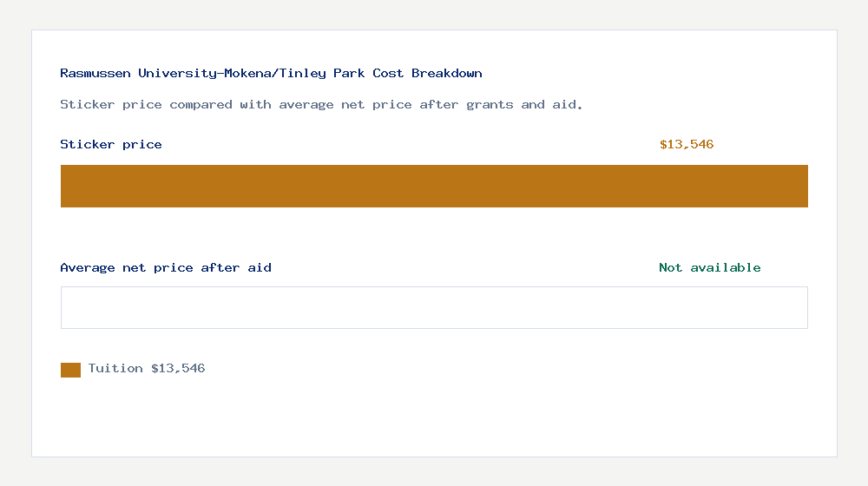Click the empty average net price bar

[434, 308]
